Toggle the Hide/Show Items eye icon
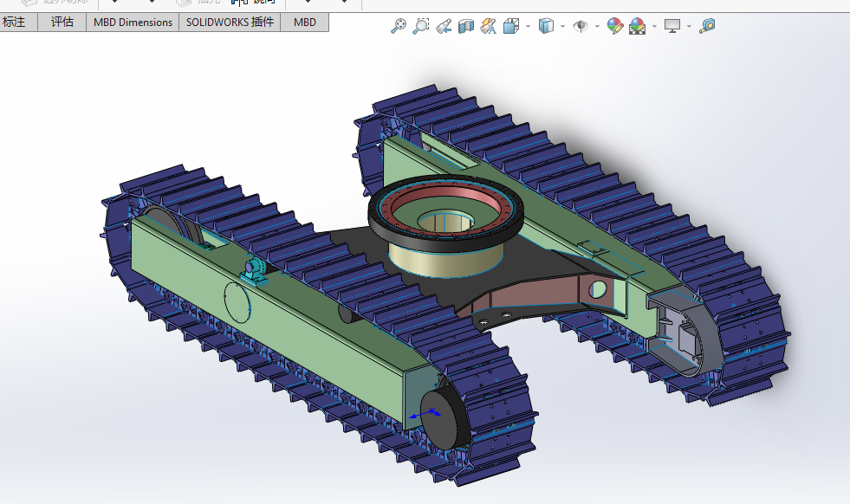This screenshot has width=850, height=504. click(x=581, y=26)
